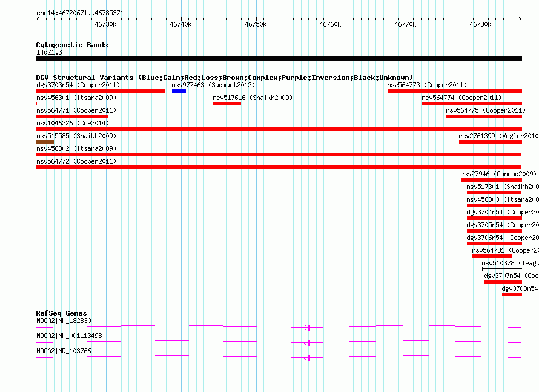This screenshot has width=539, height=392.
Task: Click esv2761399 (Vogler2010) label
Action: point(499,136)
